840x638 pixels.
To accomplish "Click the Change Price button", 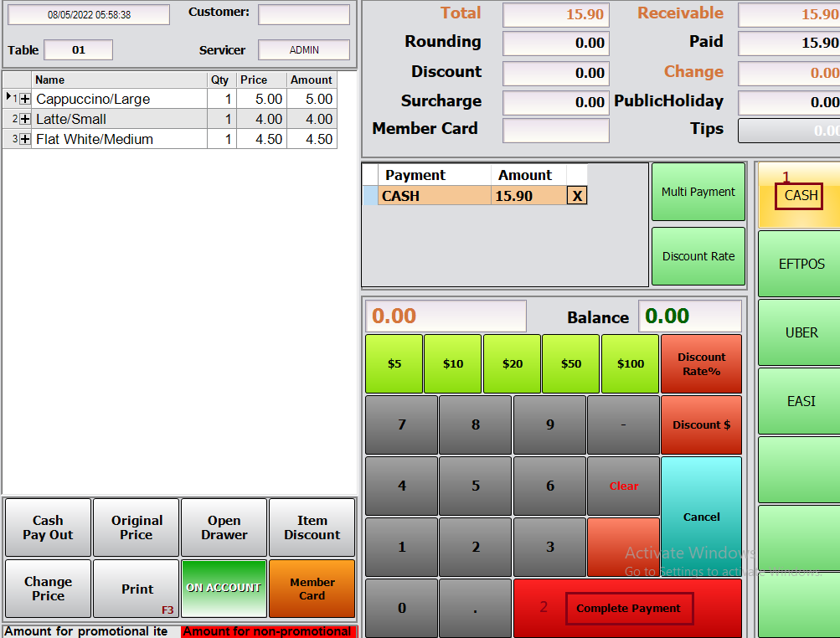I will click(48, 589).
